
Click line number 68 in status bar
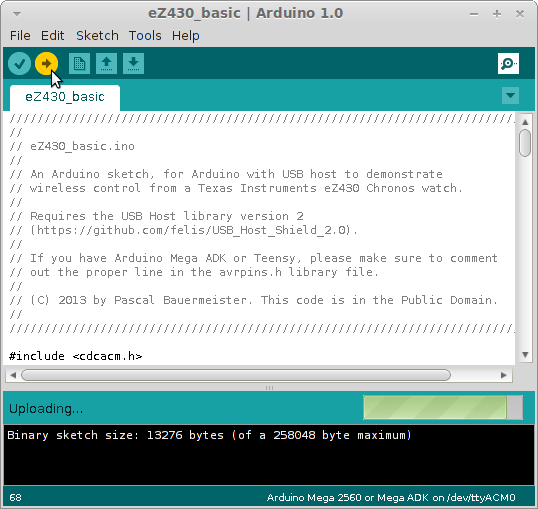(15, 498)
